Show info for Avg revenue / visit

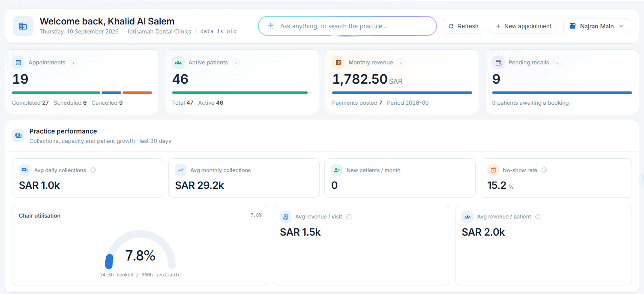click(x=349, y=217)
